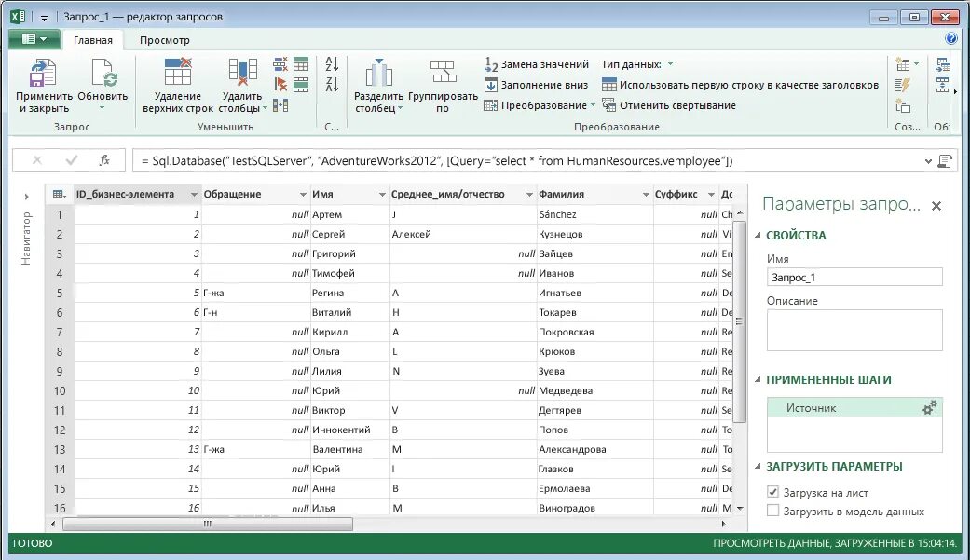The image size is (970, 560).
Task: Collapse ПРИМЕНЕННЫЕ ШАГИ section
Action: pos(758,379)
